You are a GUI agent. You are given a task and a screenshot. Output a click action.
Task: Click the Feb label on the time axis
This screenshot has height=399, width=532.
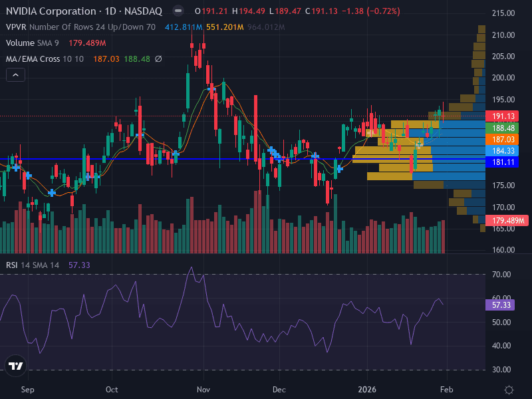coord(447,390)
